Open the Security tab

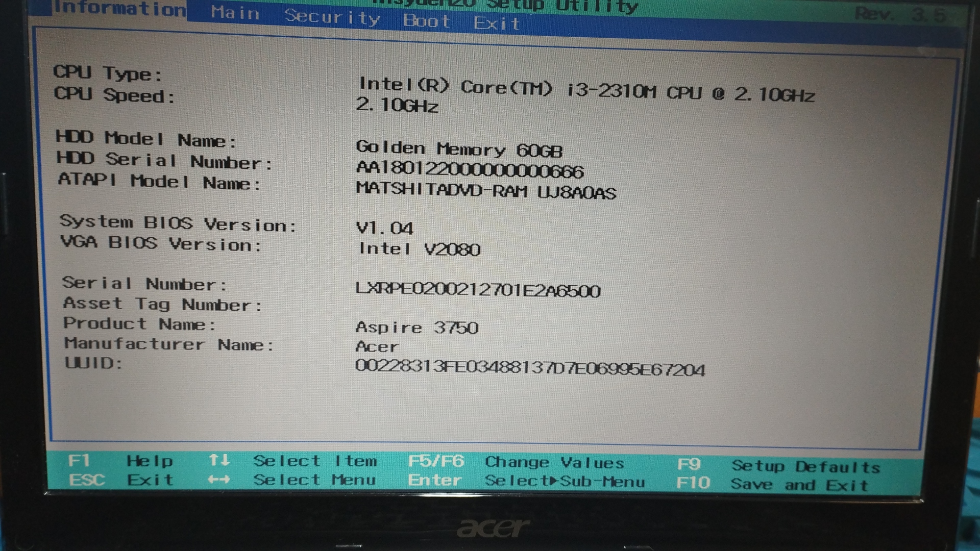pos(332,17)
